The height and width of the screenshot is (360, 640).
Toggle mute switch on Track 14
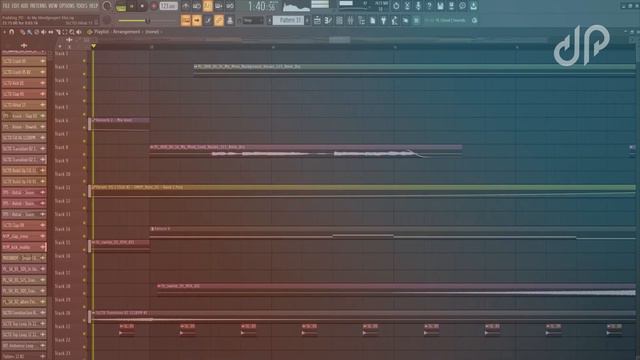pos(84,236)
